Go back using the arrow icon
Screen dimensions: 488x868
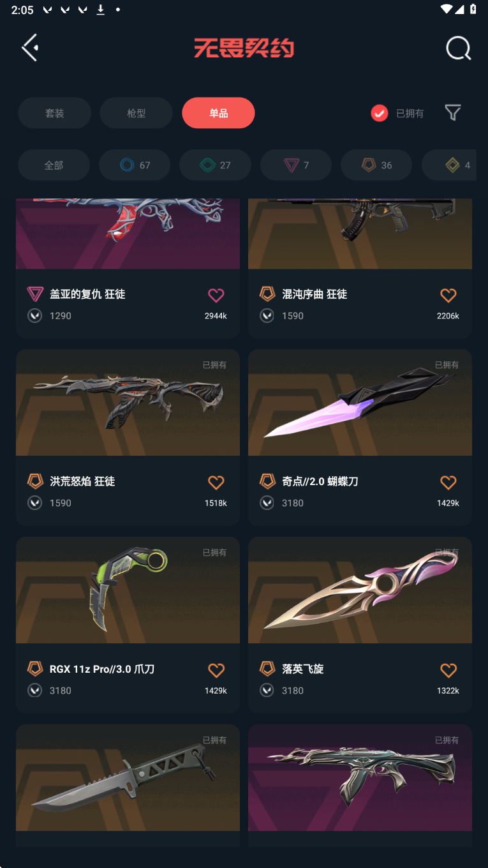point(30,48)
